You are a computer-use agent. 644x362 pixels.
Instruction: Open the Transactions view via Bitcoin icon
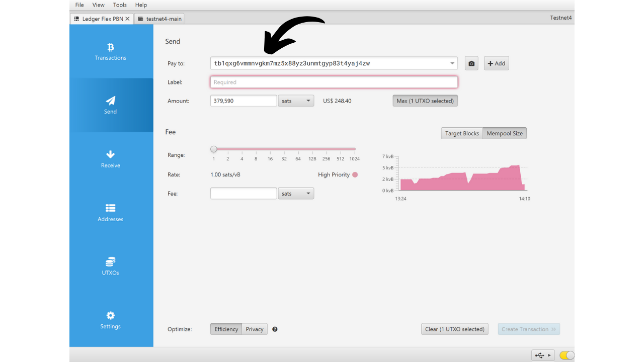[111, 47]
